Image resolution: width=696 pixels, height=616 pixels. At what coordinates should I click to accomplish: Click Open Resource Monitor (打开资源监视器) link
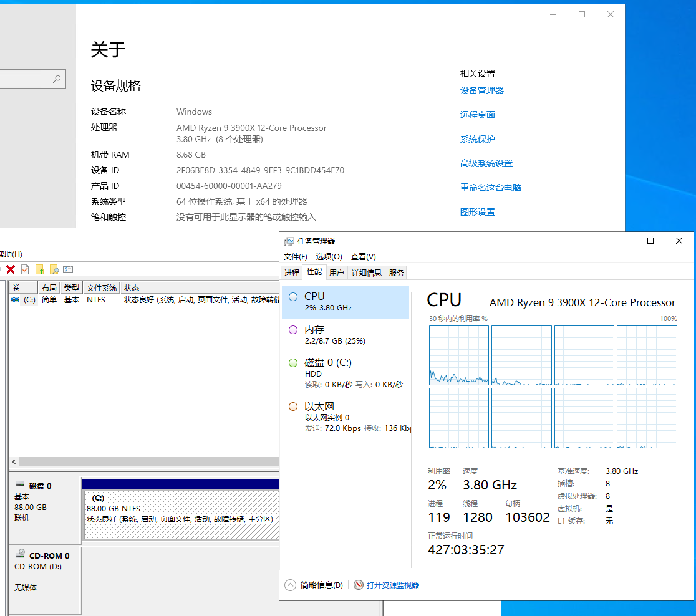(x=393, y=585)
